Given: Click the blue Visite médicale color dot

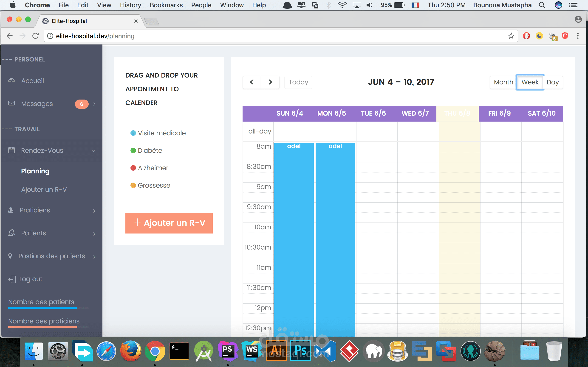Looking at the screenshot, I should coord(133,133).
